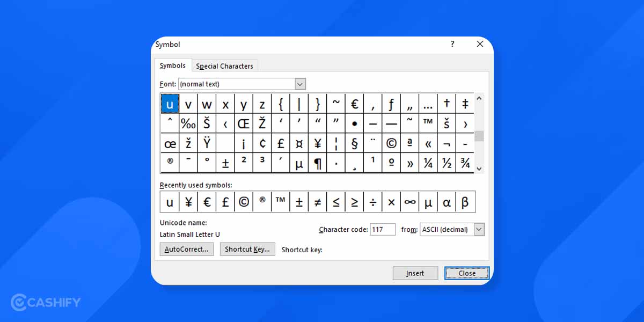This screenshot has width=644, height=322.
Task: Select the OE ligature symbol
Action: click(x=243, y=123)
